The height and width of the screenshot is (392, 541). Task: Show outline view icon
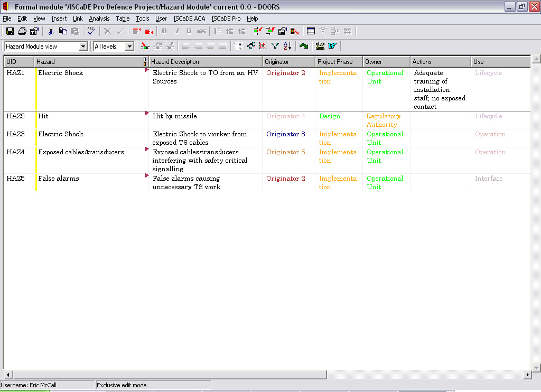239,46
